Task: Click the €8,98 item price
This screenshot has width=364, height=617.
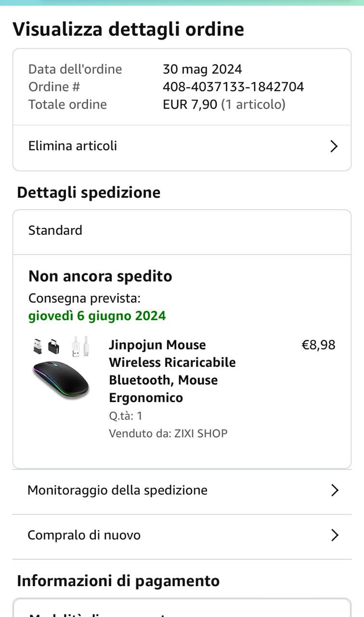Action: coord(318,345)
